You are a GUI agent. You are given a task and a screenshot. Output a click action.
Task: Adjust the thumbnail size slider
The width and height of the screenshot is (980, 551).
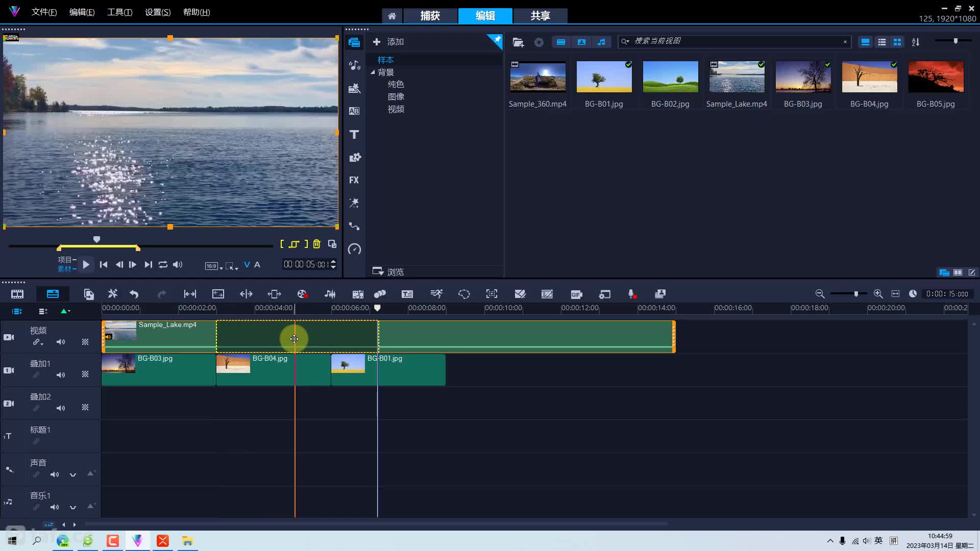955,41
